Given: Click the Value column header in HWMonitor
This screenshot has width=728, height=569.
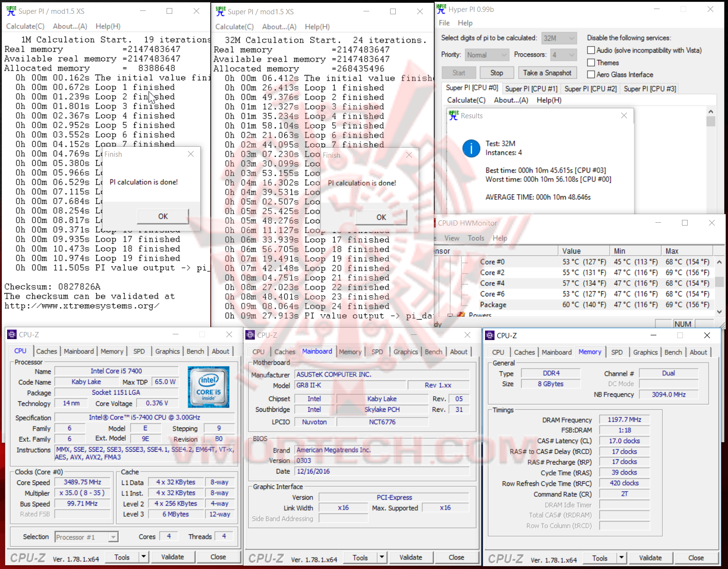Looking at the screenshot, I should coord(584,251).
